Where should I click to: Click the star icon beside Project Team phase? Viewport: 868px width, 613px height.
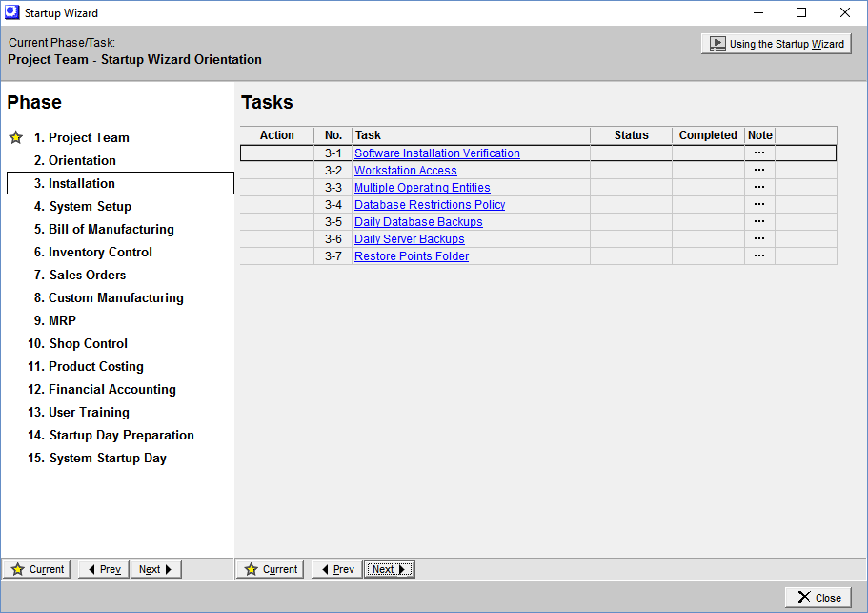click(x=15, y=137)
